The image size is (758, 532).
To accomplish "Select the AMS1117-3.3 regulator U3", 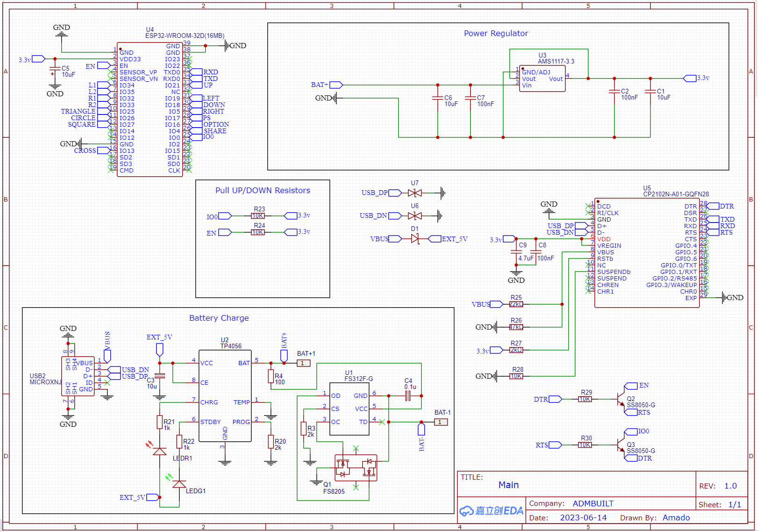I will pos(542,78).
